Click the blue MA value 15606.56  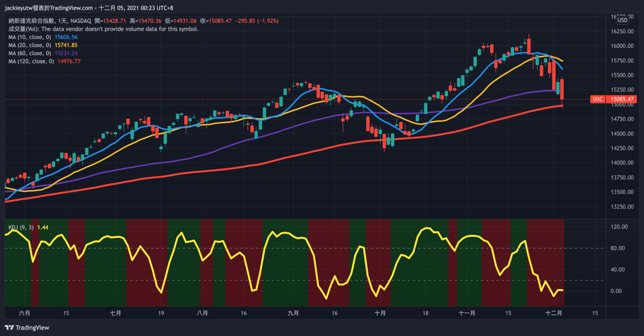[x=66, y=37]
